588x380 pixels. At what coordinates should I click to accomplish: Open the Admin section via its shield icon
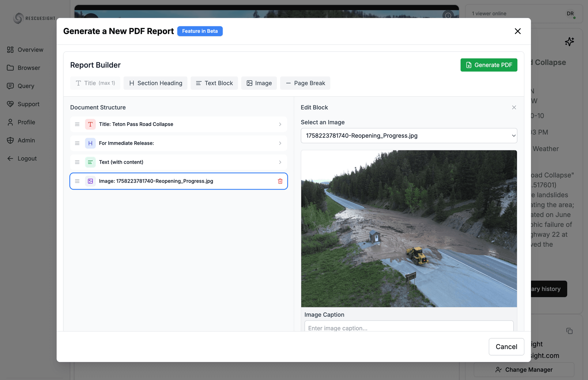10,140
